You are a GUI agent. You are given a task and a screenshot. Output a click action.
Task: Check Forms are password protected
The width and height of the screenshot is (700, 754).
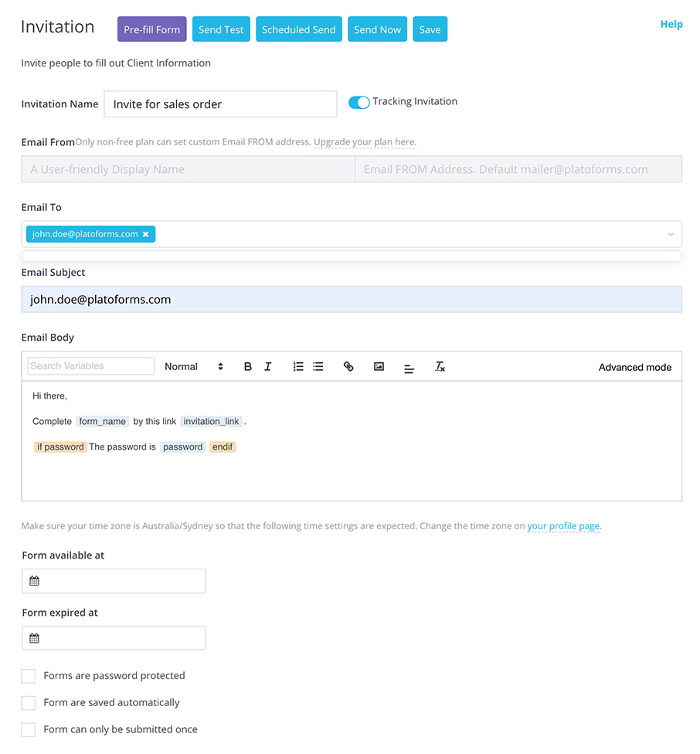(29, 676)
